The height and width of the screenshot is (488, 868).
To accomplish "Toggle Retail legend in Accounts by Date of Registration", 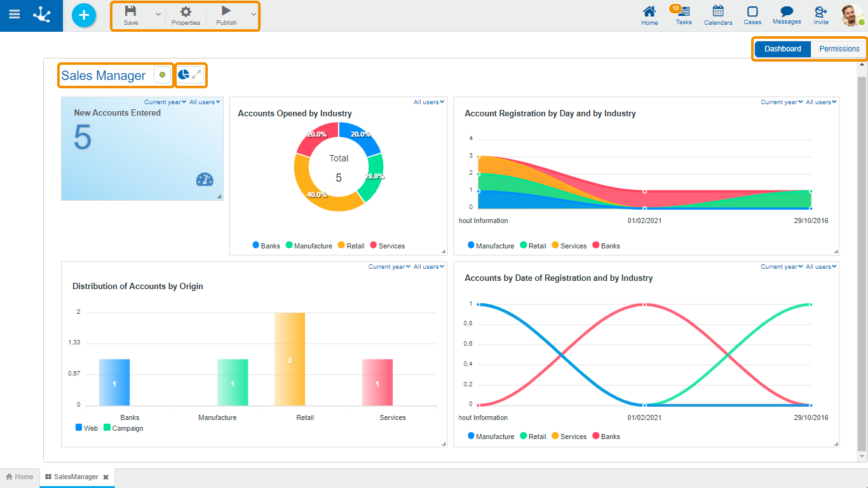I will tap(533, 436).
